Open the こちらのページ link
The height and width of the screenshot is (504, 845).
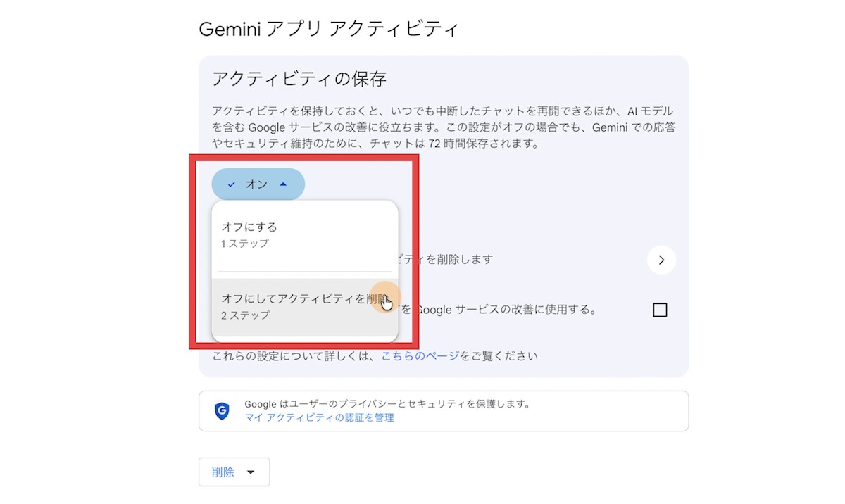(x=420, y=356)
